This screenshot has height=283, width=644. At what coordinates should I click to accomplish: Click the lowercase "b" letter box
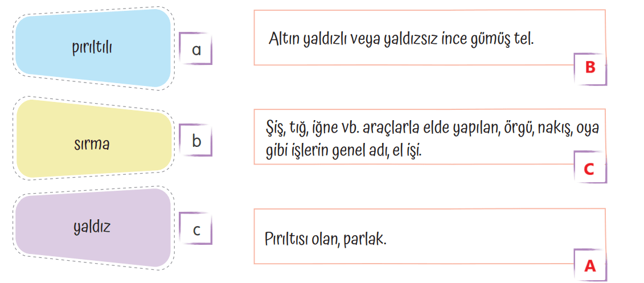coord(196,140)
